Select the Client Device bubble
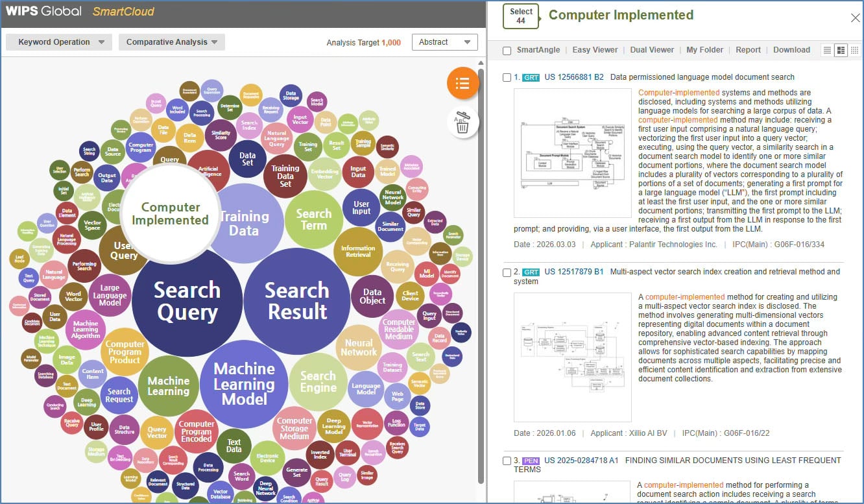Image resolution: width=864 pixels, height=504 pixels. pyautogui.click(x=411, y=295)
